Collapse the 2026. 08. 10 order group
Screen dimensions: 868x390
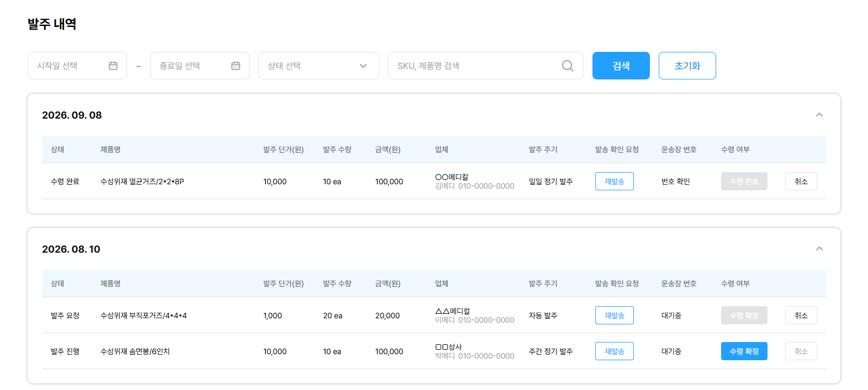coord(819,249)
